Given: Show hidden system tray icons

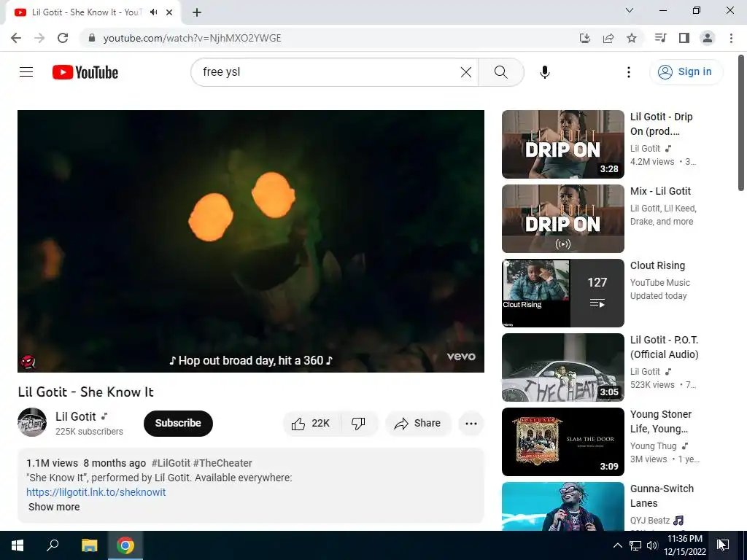Looking at the screenshot, I should pyautogui.click(x=617, y=545).
